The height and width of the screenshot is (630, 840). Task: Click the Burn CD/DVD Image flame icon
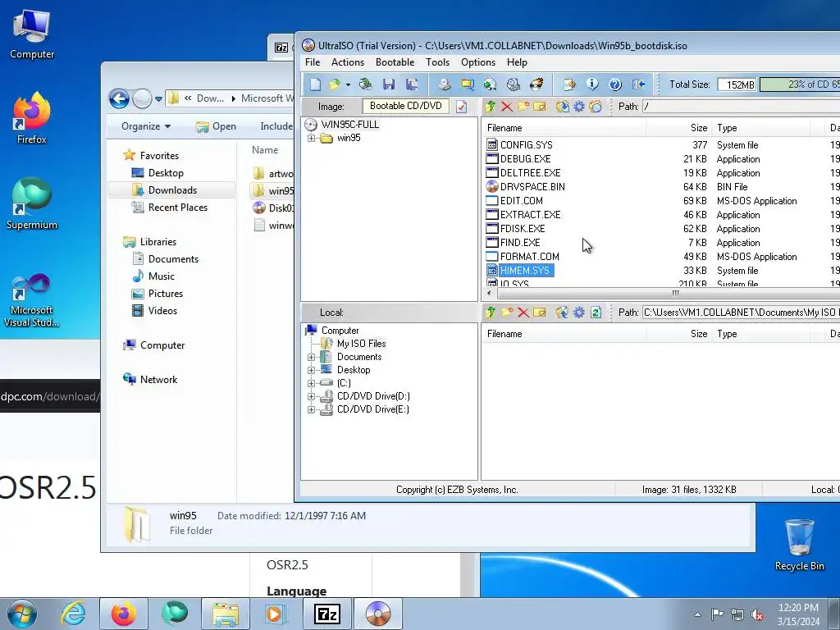tap(536, 84)
